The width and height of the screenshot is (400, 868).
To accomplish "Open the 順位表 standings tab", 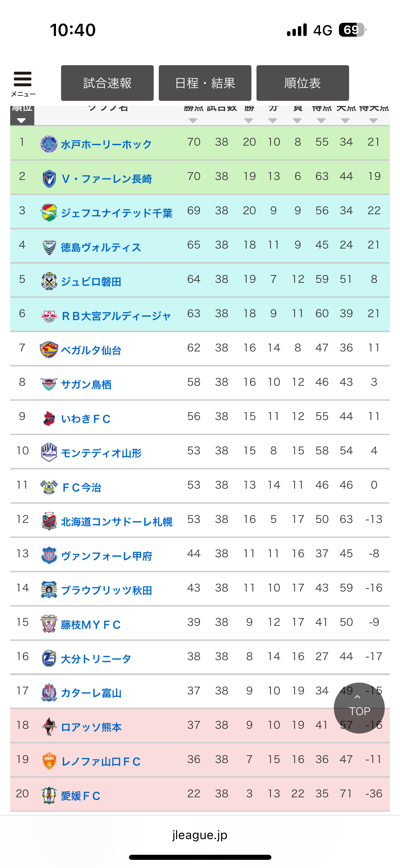I will pos(303,83).
